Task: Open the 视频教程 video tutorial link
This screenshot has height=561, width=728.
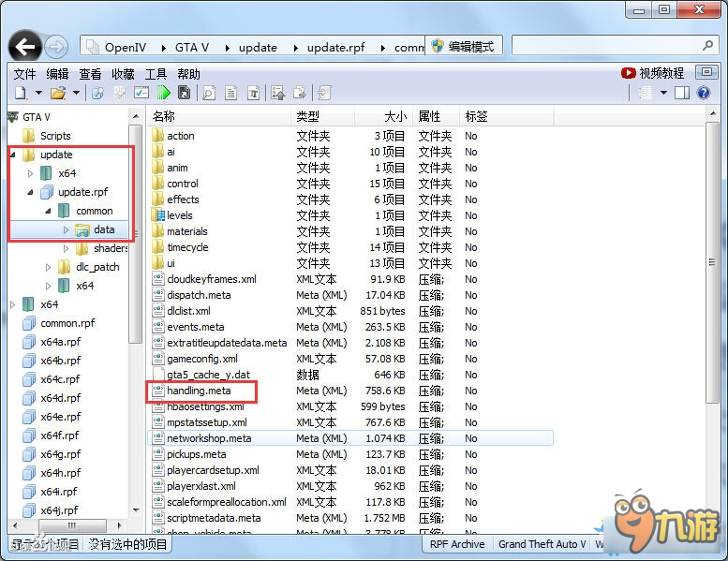Action: 652,73
